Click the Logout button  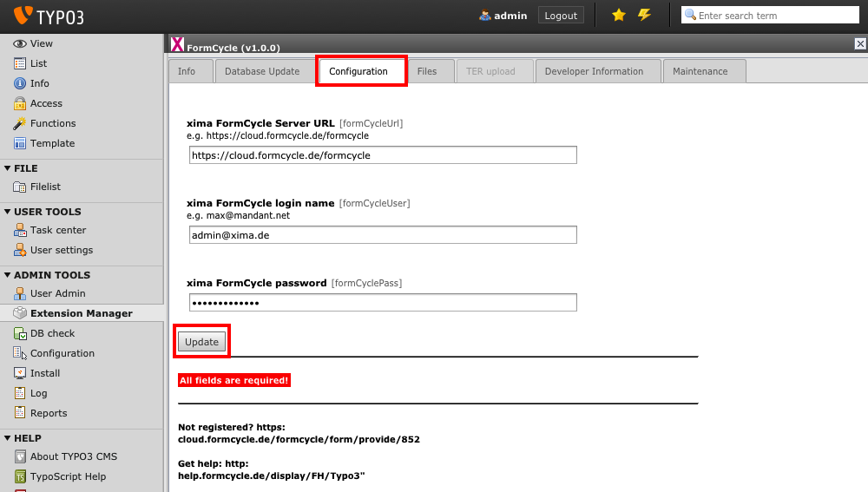[x=561, y=16]
